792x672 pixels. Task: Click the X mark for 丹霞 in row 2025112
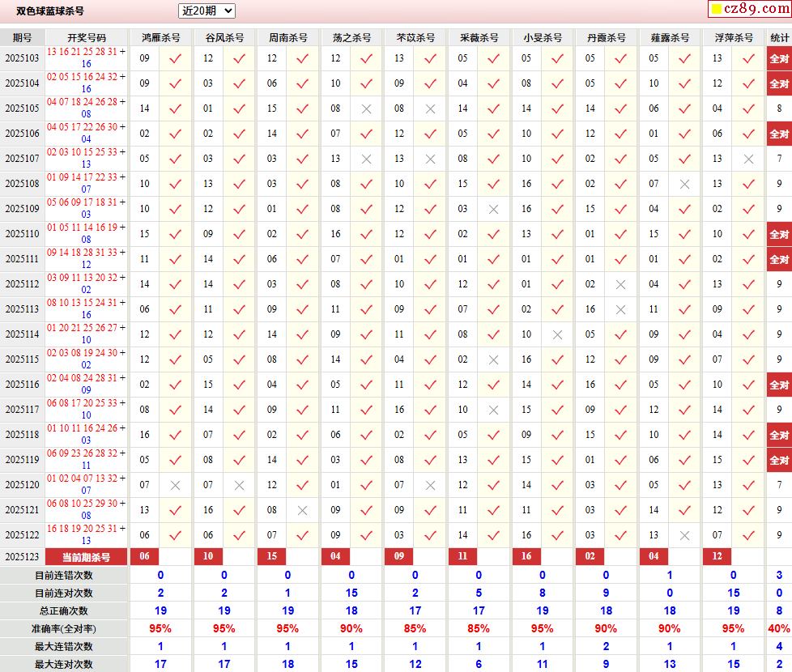620,284
